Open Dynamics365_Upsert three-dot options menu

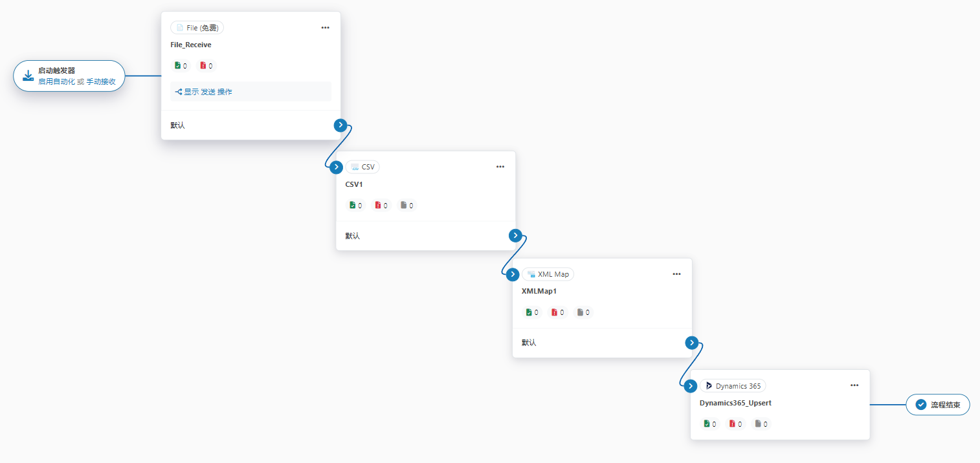[x=854, y=386]
